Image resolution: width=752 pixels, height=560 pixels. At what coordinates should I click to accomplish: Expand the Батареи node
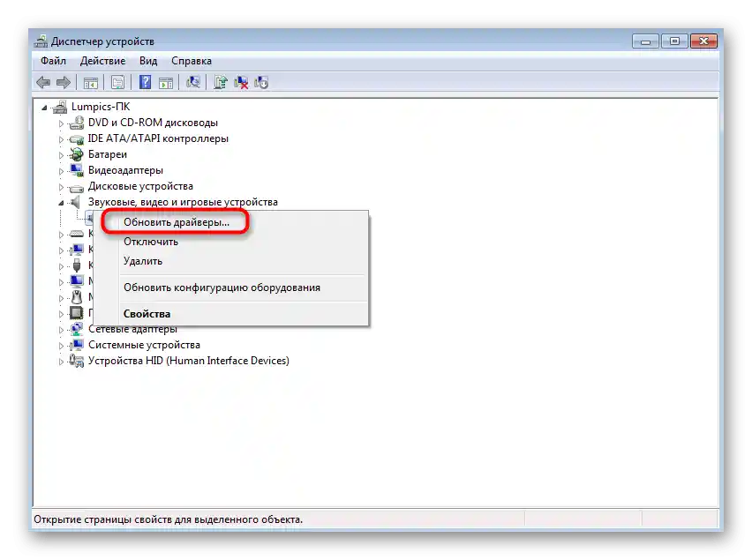(61, 155)
